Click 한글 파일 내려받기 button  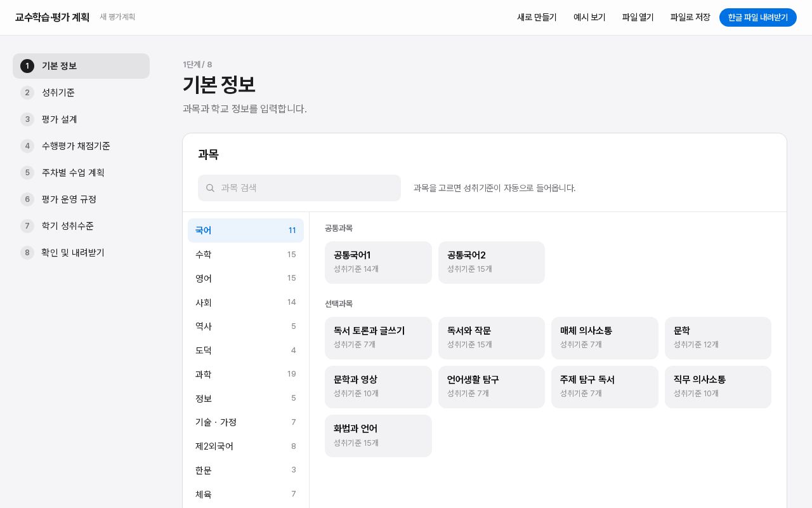(x=758, y=18)
